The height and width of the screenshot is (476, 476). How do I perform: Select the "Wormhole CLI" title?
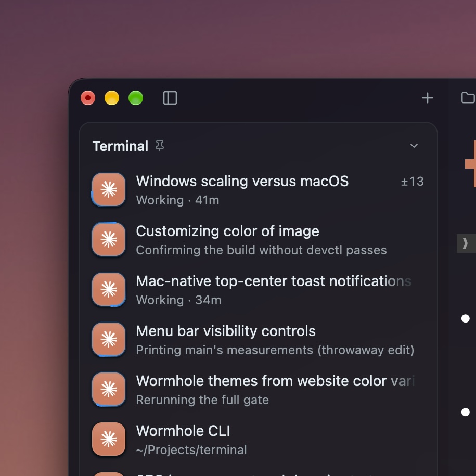[x=183, y=431]
